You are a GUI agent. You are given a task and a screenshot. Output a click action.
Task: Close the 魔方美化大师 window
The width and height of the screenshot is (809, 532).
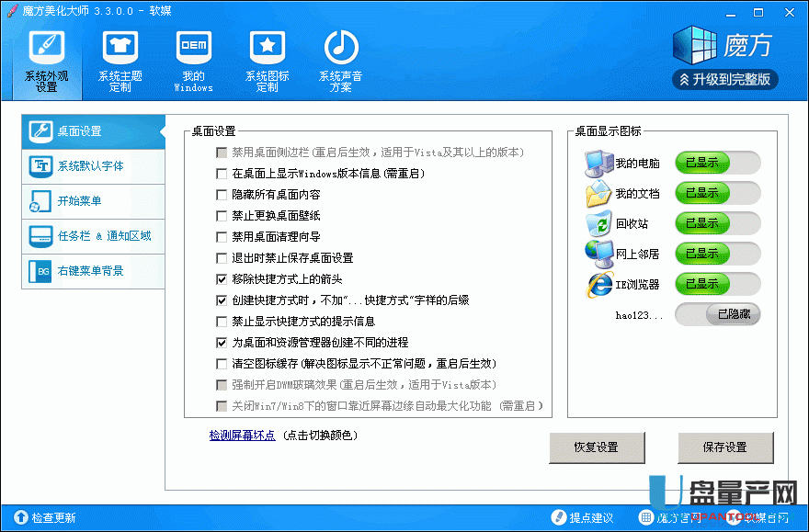(790, 12)
